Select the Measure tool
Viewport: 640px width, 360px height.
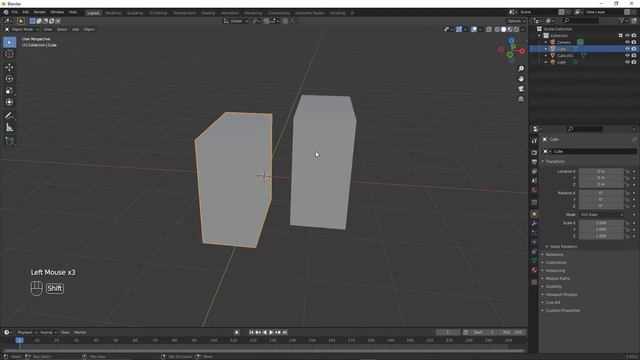tap(9, 128)
